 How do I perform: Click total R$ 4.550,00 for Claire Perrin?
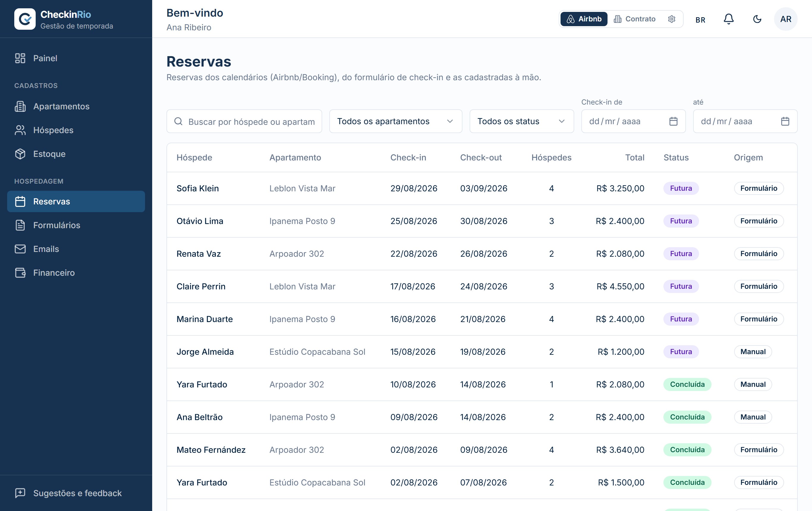click(x=621, y=286)
